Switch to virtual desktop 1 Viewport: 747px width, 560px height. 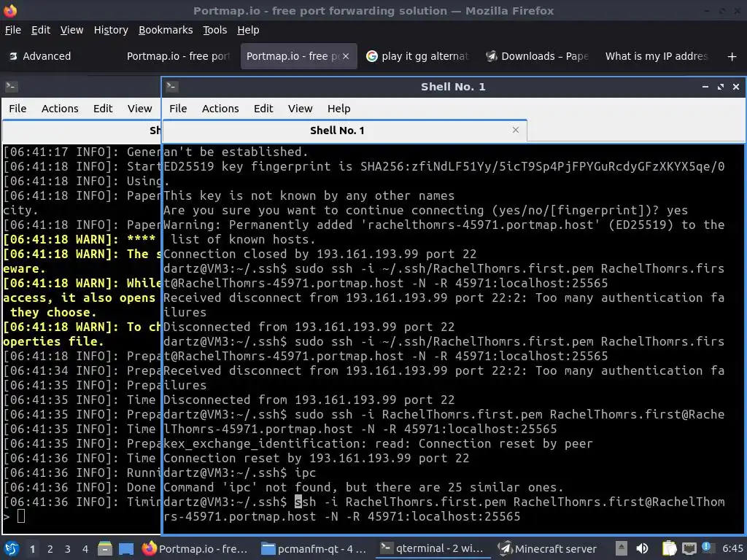pyautogui.click(x=32, y=549)
